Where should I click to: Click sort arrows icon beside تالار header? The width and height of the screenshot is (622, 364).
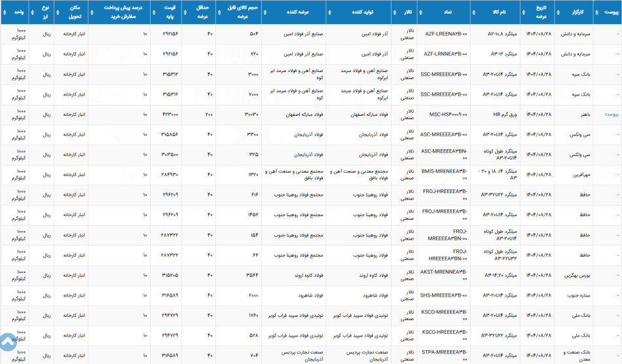395,12
